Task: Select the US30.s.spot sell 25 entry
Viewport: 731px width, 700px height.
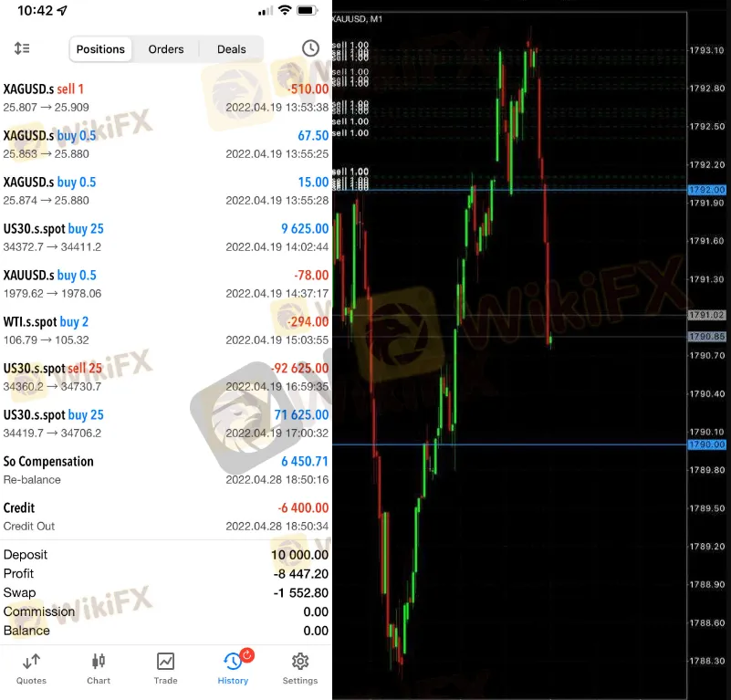Action: pyautogui.click(x=166, y=377)
